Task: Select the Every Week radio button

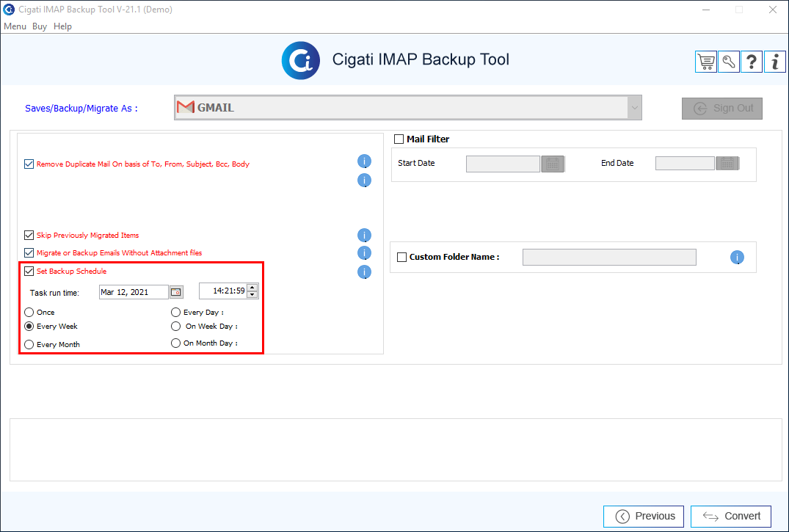Action: (x=29, y=326)
